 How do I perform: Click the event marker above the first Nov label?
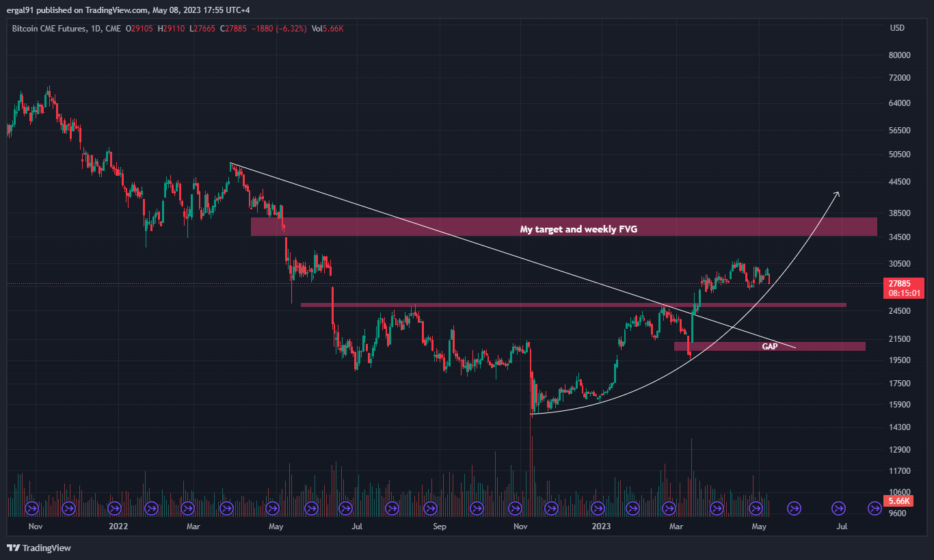[x=31, y=508]
